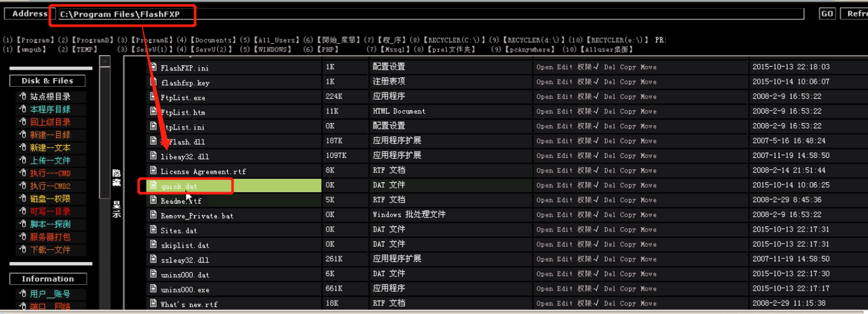Click the mouse icon beside 服务器打包
Viewport: 868px width, 314px height.
(x=23, y=237)
